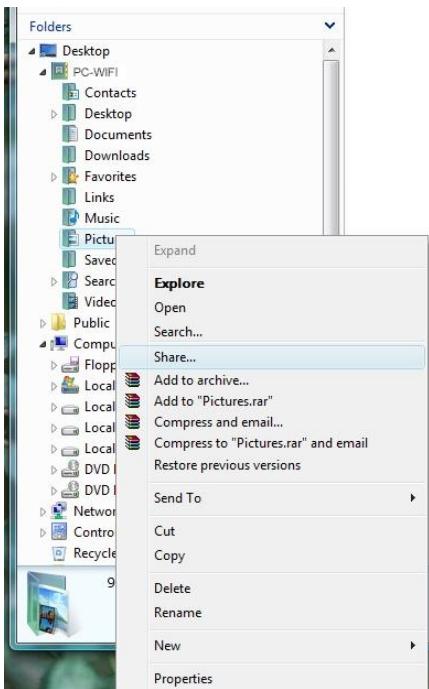429x689 pixels.
Task: Click the first DVD drive icon
Action: pos(70,469)
